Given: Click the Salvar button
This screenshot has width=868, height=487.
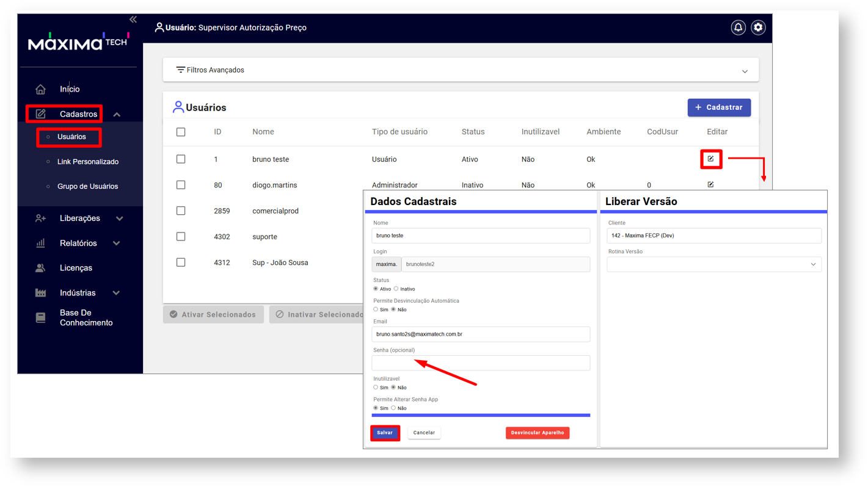Looking at the screenshot, I should pyautogui.click(x=385, y=433).
